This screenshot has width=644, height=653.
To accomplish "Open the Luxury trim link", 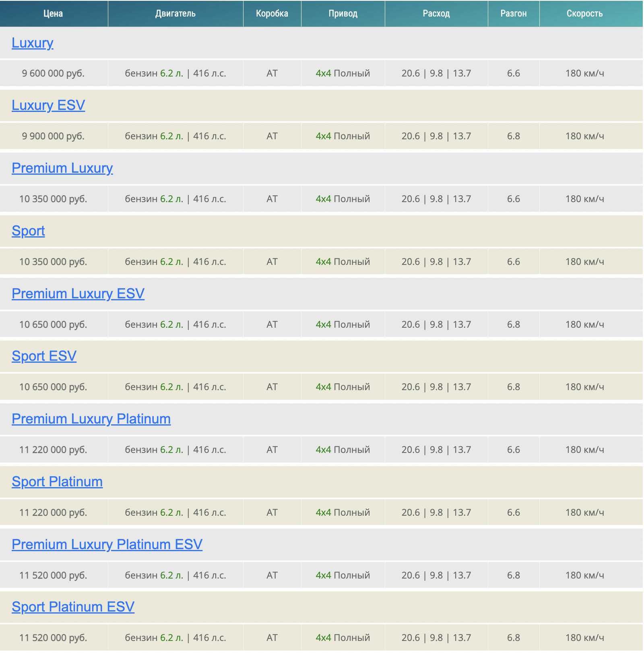I will click(x=32, y=43).
